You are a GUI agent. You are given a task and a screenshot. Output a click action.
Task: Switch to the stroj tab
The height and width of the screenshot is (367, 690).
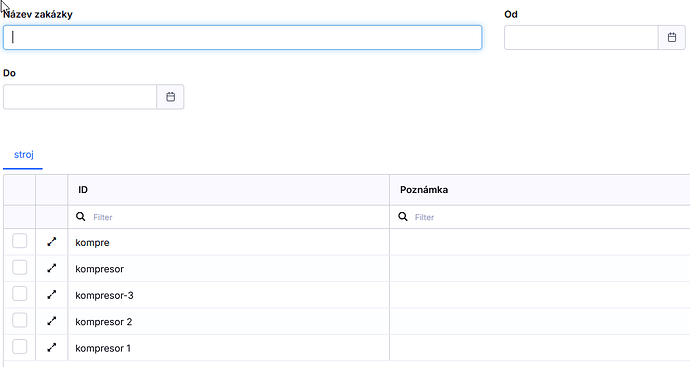(x=23, y=155)
